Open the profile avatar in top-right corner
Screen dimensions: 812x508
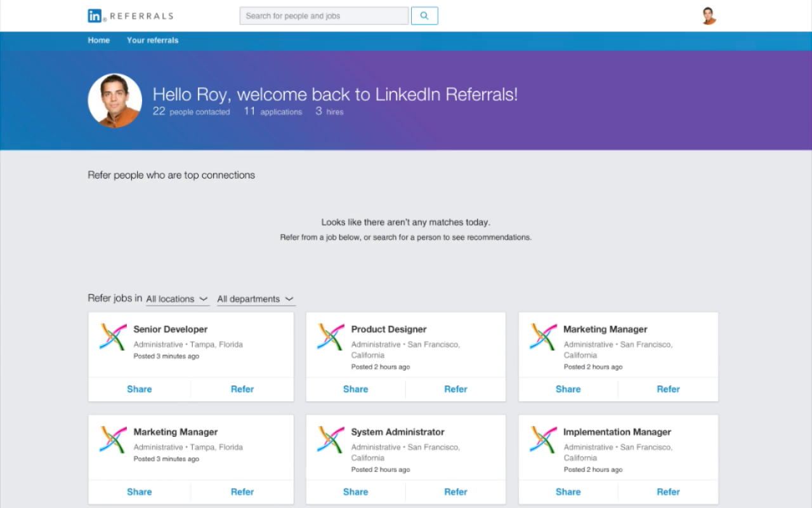tap(709, 16)
